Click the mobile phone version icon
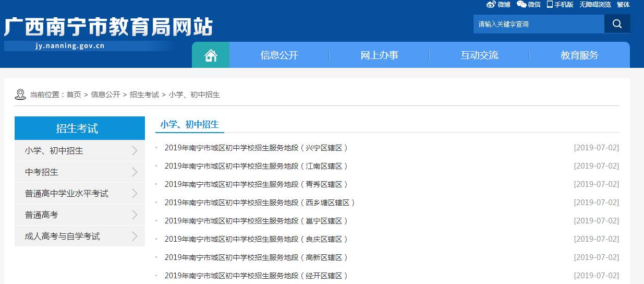 point(550,4)
